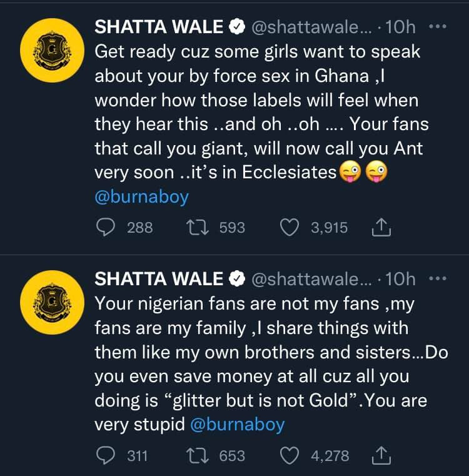This screenshot has width=469, height=476.
Task: Retweet the tweet with 593 retweets
Action: tap(198, 228)
